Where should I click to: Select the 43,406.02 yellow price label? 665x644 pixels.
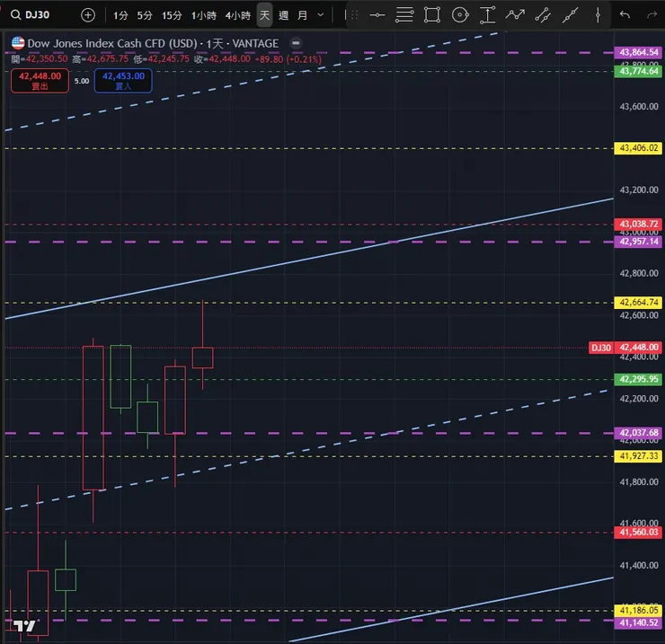[x=638, y=148]
